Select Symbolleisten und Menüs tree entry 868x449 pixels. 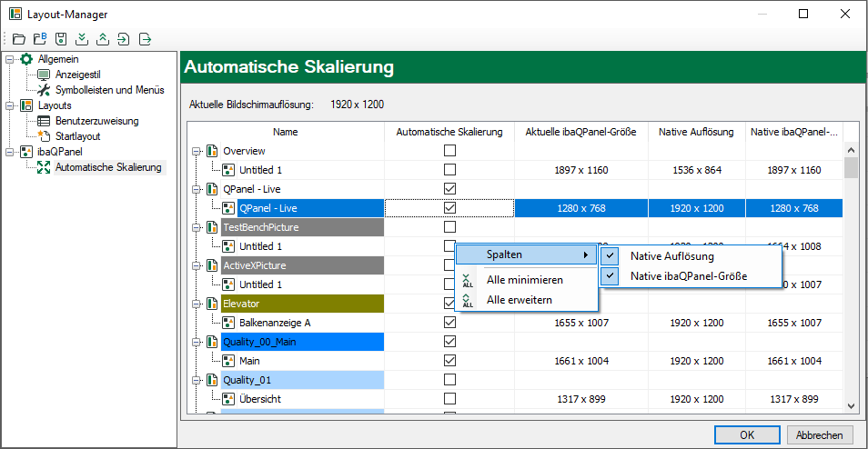pyautogui.click(x=109, y=90)
